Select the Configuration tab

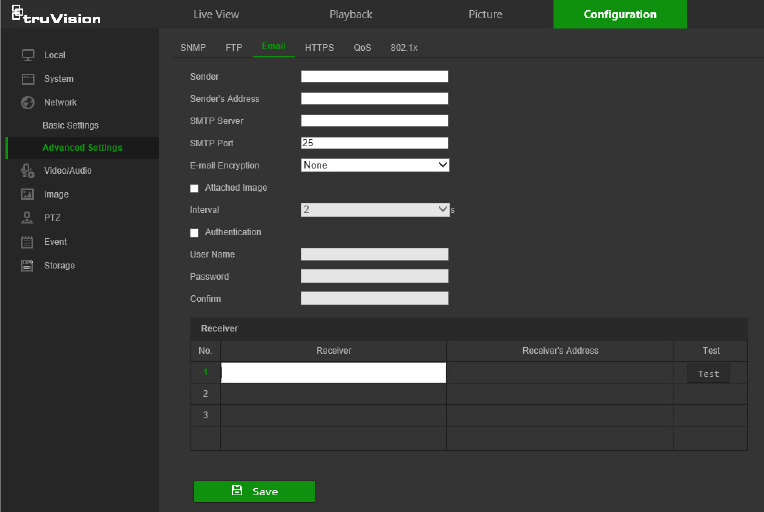(620, 14)
